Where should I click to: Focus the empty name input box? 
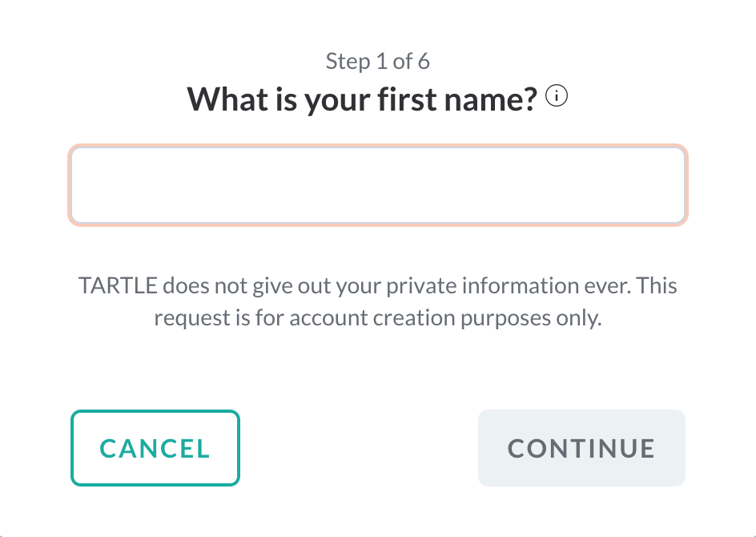click(378, 185)
